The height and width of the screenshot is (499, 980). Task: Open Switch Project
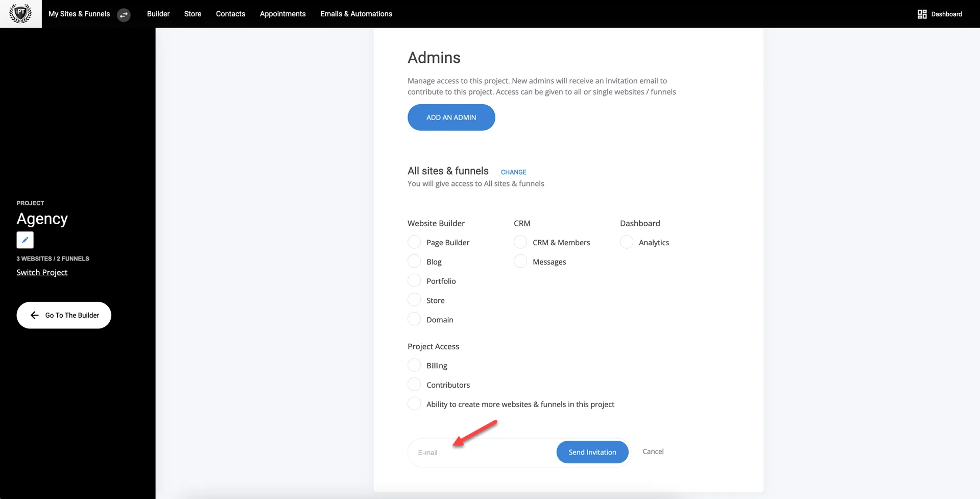(x=42, y=272)
